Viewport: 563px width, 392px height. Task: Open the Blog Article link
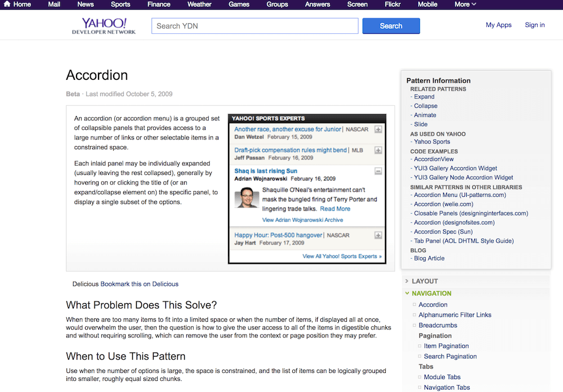point(429,258)
